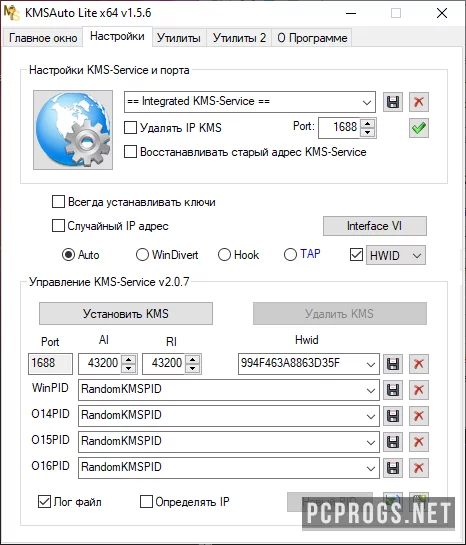
Task: Enable the Удалять IP KMS checkbox
Action: click(x=130, y=128)
